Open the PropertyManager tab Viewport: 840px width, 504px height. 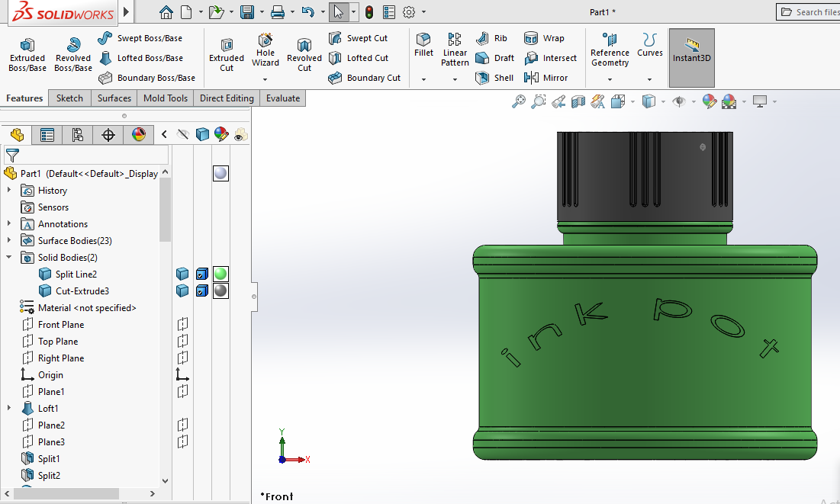47,135
